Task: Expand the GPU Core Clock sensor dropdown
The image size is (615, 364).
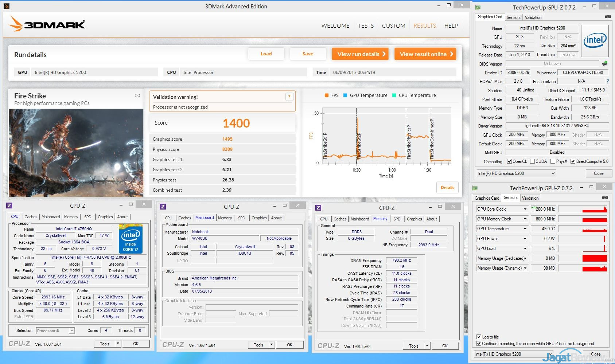Action: (525, 209)
